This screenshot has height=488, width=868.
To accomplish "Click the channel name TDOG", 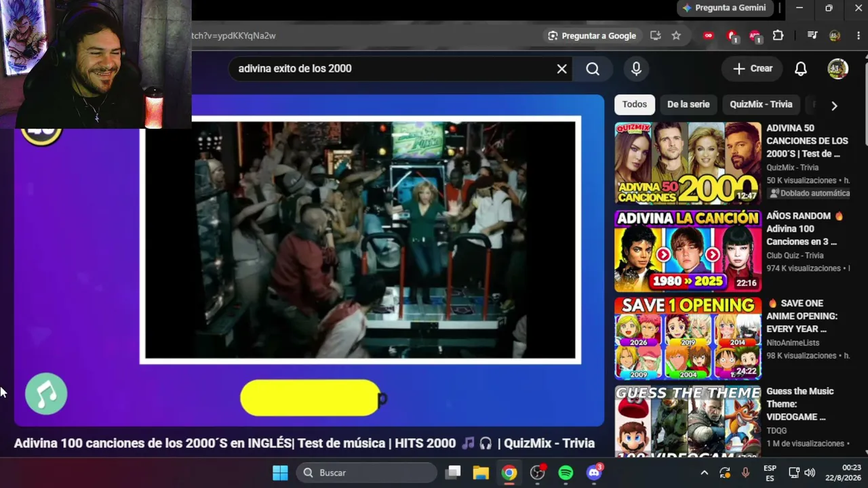I will (x=776, y=430).
